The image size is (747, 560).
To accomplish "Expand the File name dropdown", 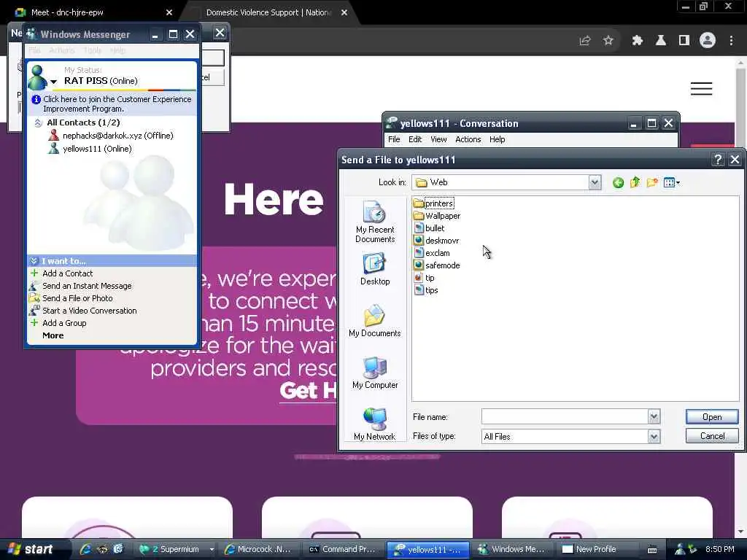I will [654, 416].
